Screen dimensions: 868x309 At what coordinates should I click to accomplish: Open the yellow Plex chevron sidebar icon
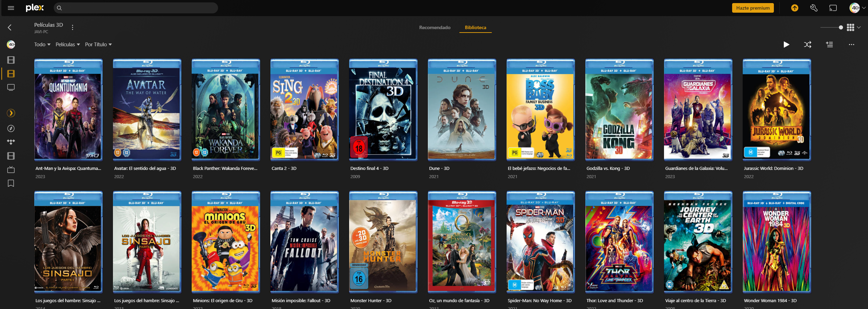11,113
